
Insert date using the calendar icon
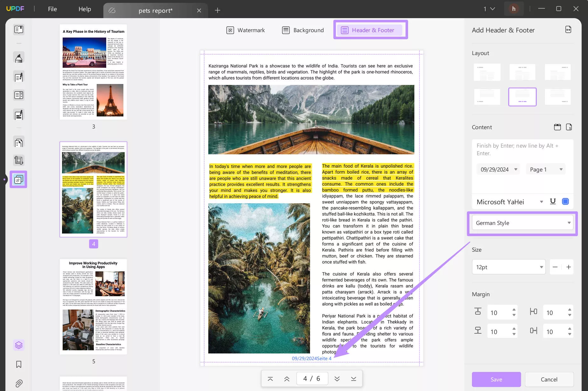point(557,127)
